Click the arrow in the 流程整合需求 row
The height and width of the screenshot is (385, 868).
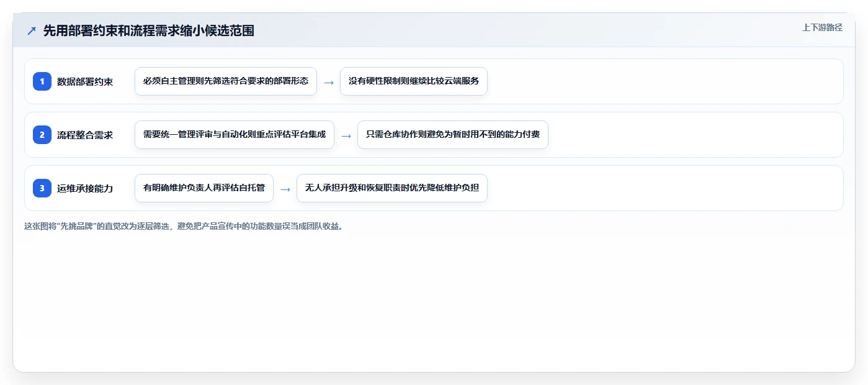click(x=346, y=135)
